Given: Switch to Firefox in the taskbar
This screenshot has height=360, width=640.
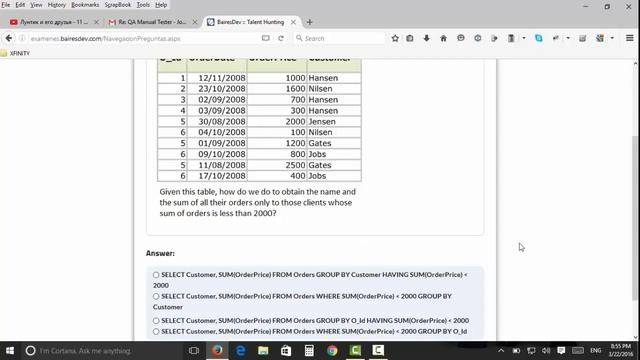Looking at the screenshot, I should point(217,351).
